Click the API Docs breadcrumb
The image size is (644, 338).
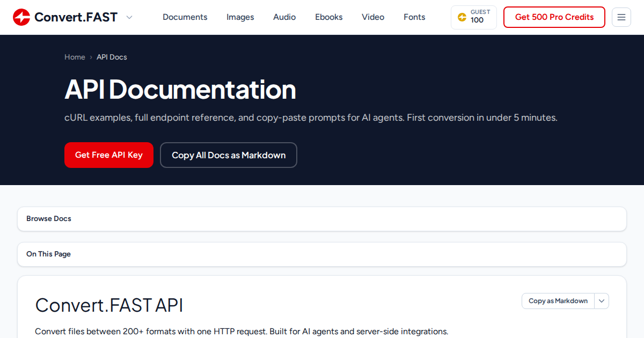(x=112, y=57)
